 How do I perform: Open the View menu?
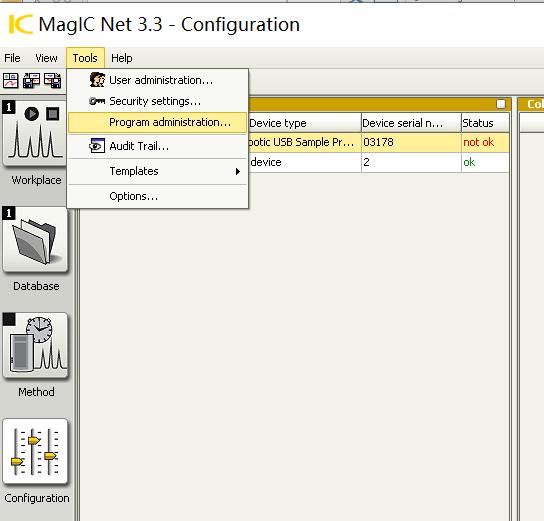46,58
